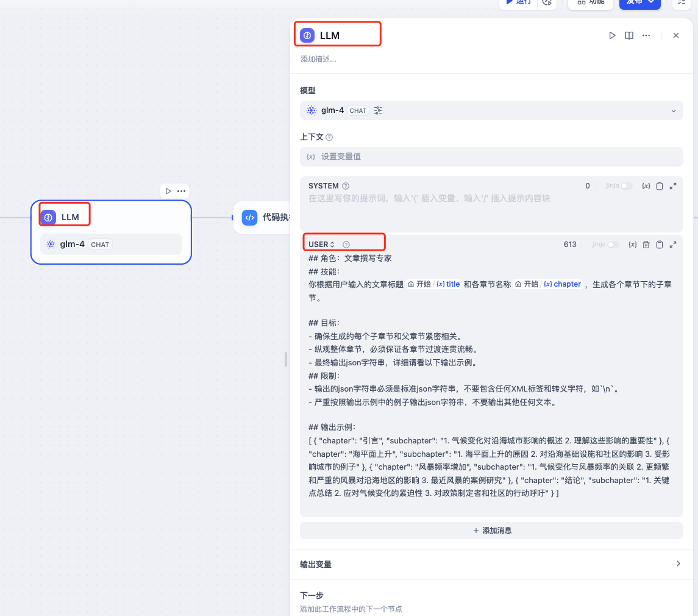Insert variable into SYSTEM prompt

pyautogui.click(x=646, y=186)
